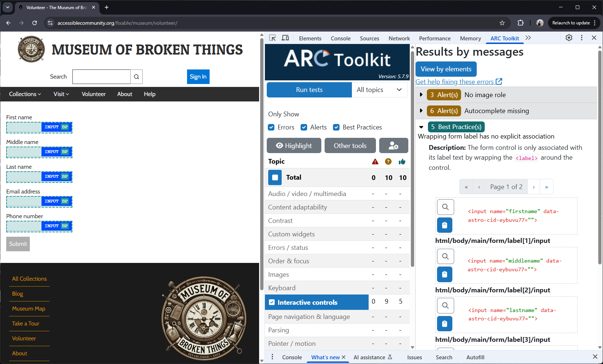Image resolution: width=603 pixels, height=364 pixels.
Task: Toggle the device toolbar icon
Action: click(285, 38)
